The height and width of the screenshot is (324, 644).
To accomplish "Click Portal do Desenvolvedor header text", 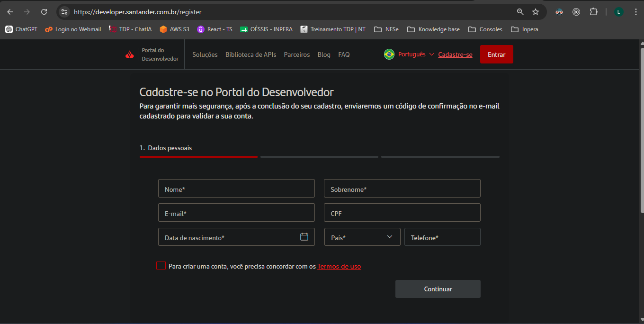I will click(x=160, y=54).
